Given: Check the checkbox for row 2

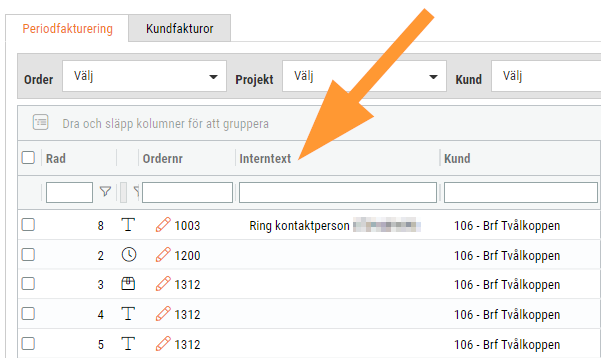Looking at the screenshot, I should [x=28, y=255].
